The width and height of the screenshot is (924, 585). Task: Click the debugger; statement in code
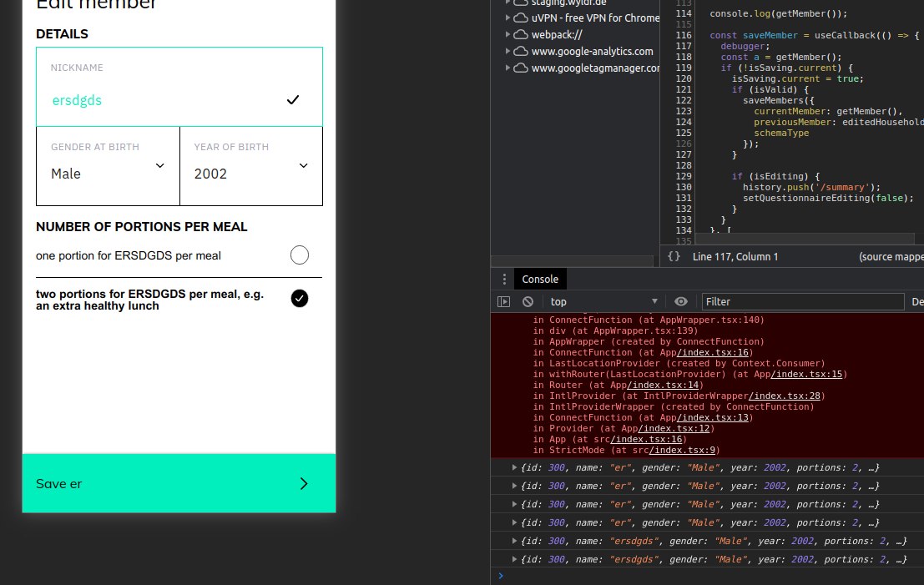pos(745,46)
